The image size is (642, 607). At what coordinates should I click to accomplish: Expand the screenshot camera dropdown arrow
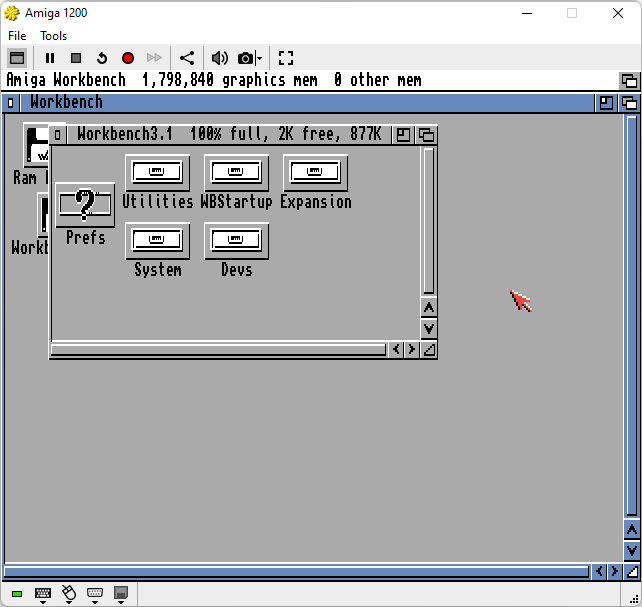pos(259,58)
